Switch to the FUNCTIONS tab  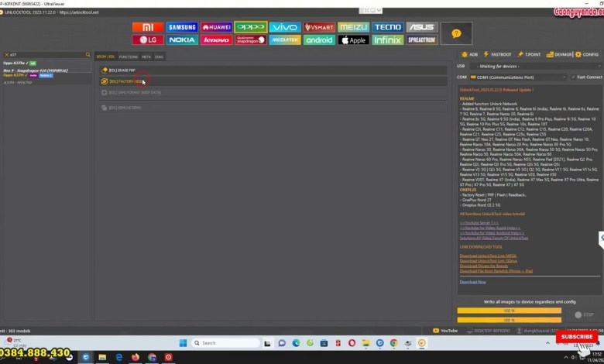point(129,57)
